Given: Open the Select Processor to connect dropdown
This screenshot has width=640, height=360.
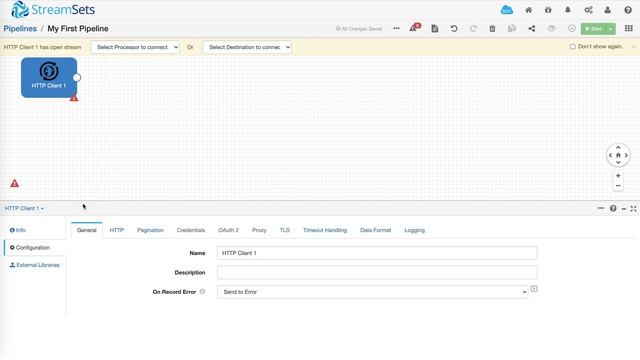Looking at the screenshot, I should click(135, 47).
